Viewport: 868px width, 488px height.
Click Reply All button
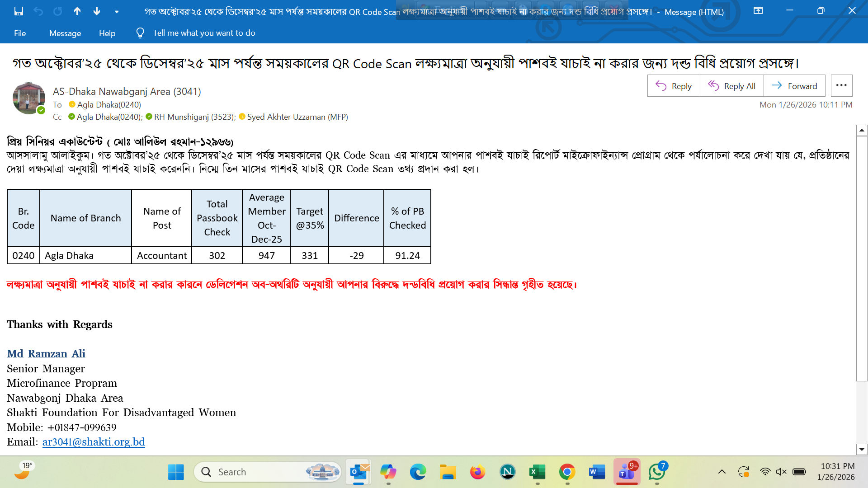tap(731, 86)
